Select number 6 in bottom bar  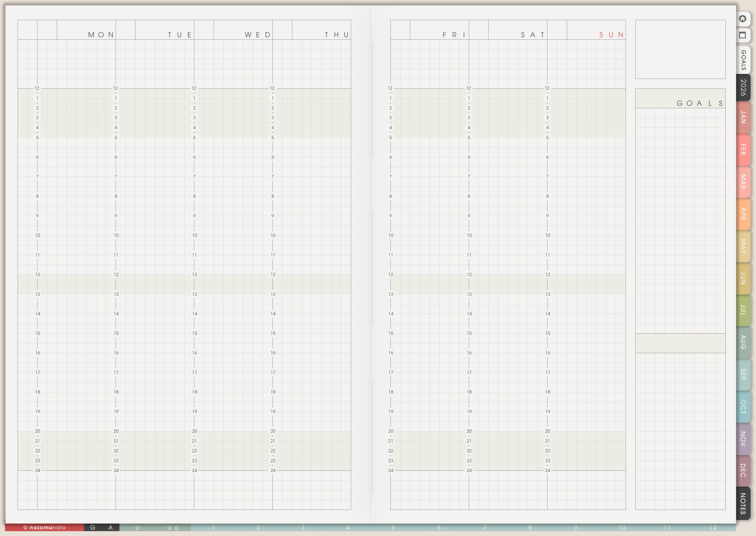tap(439, 527)
